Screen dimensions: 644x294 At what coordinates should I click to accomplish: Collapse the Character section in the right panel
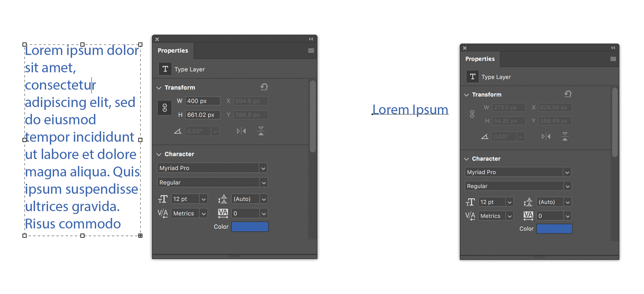click(466, 158)
